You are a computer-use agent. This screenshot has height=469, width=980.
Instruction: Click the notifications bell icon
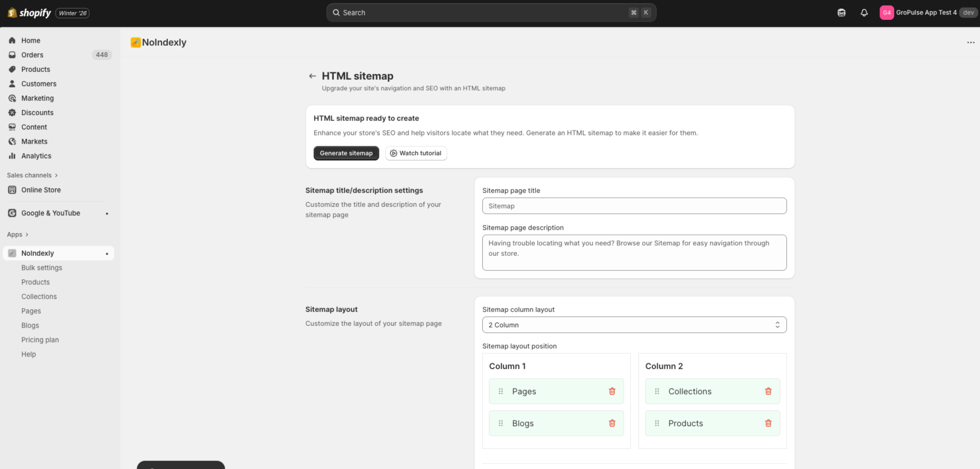click(x=864, y=12)
